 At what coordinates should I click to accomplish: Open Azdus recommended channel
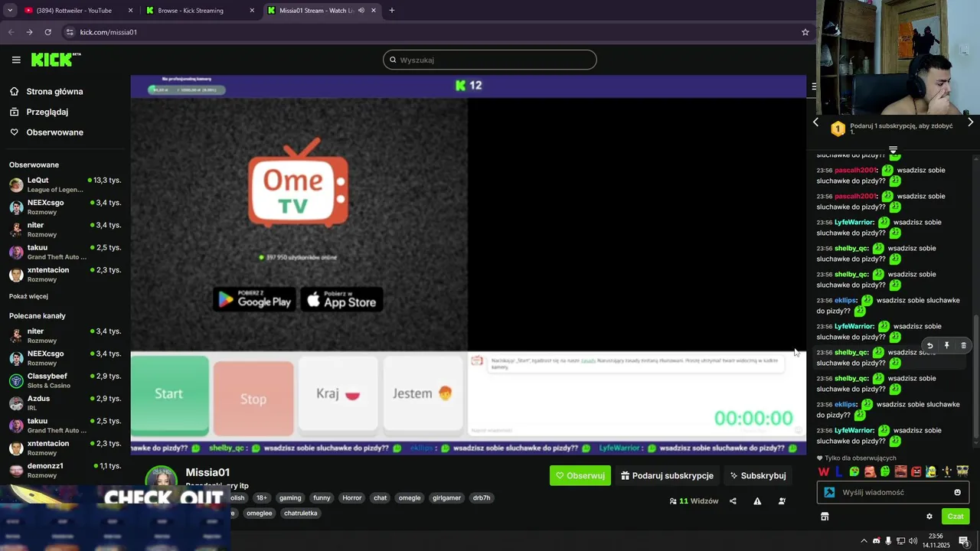coord(65,403)
